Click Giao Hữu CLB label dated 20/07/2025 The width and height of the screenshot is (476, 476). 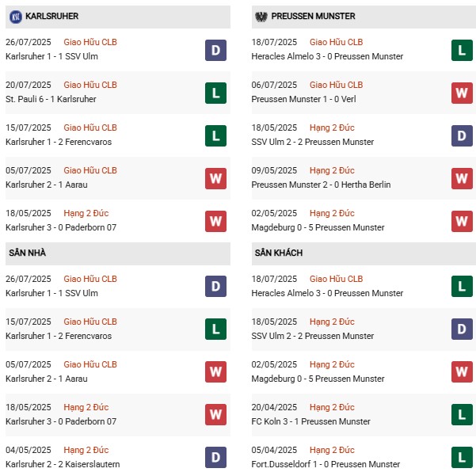(x=90, y=85)
